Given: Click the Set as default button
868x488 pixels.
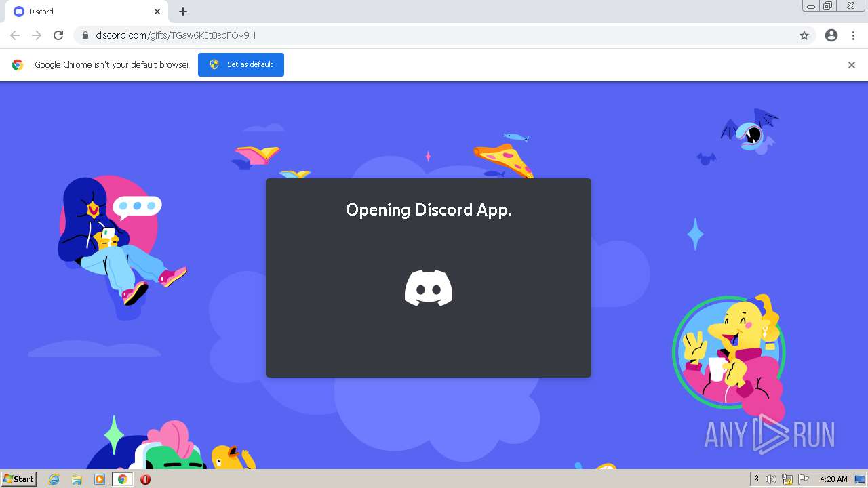Looking at the screenshot, I should 241,64.
